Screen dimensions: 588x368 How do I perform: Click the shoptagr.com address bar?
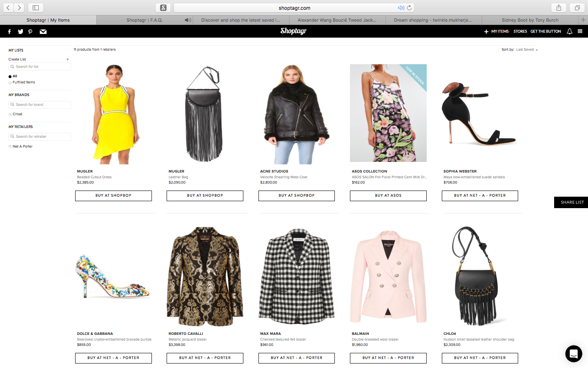pyautogui.click(x=294, y=8)
